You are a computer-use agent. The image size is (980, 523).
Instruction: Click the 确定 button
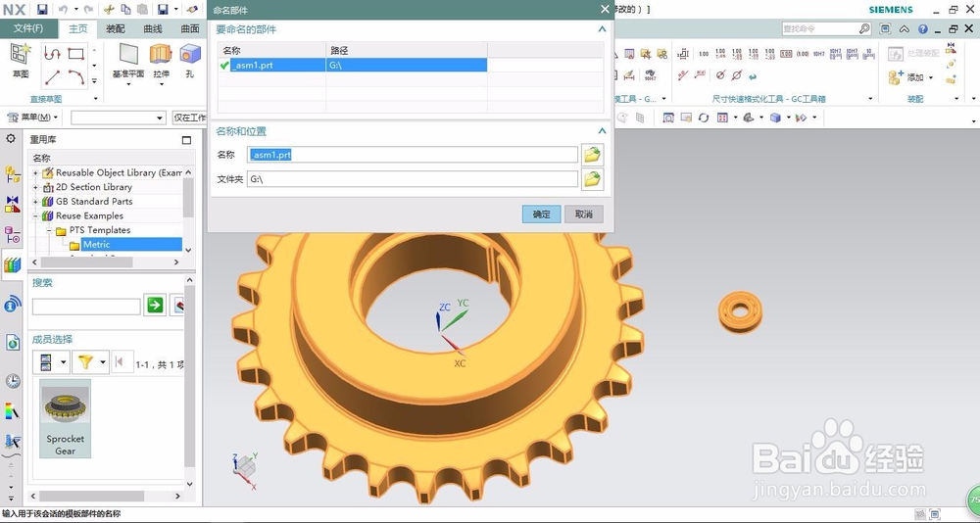point(541,214)
